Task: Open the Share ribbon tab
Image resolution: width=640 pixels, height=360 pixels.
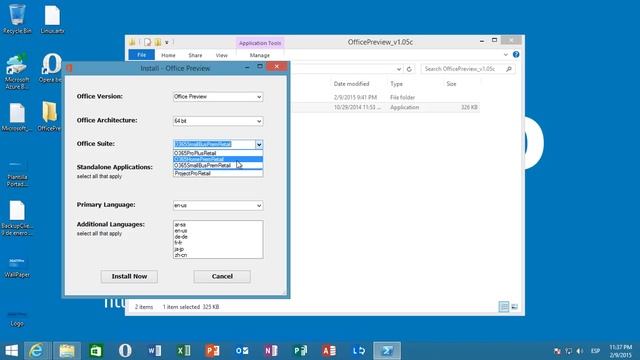Action: tap(195, 55)
